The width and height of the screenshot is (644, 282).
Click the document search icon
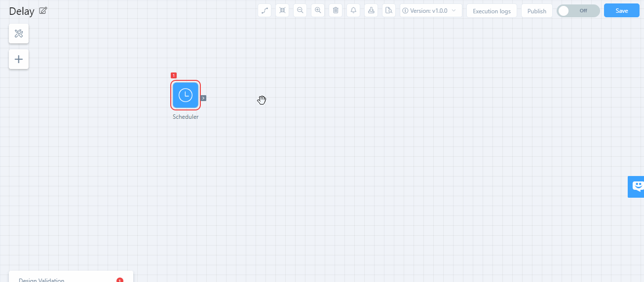click(389, 10)
